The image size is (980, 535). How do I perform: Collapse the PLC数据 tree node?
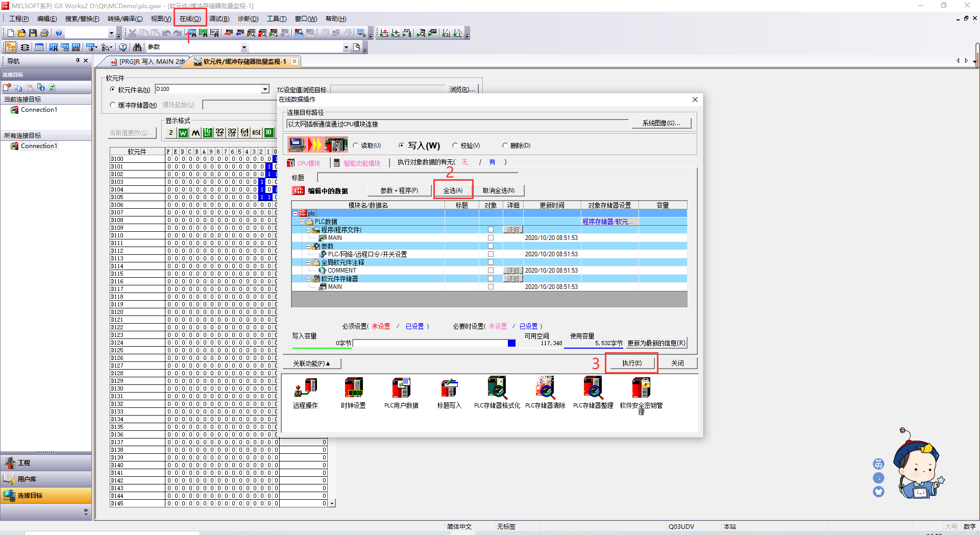[302, 222]
